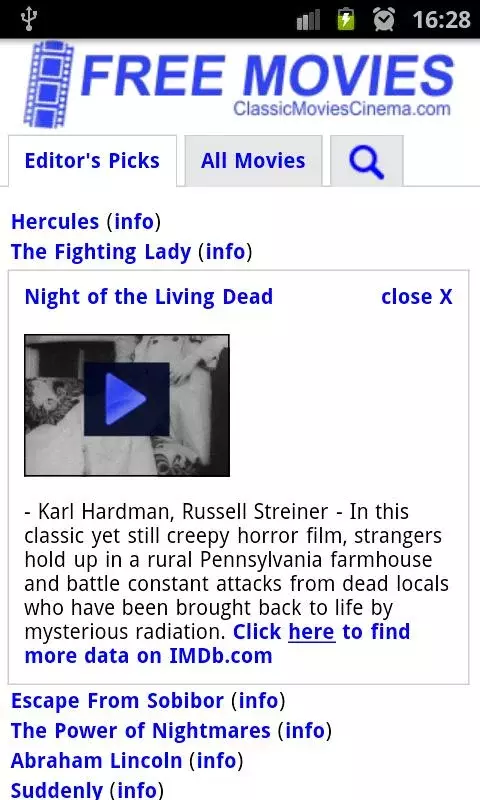Switch to the All Movies tab
This screenshot has height=800, width=480.
(253, 161)
